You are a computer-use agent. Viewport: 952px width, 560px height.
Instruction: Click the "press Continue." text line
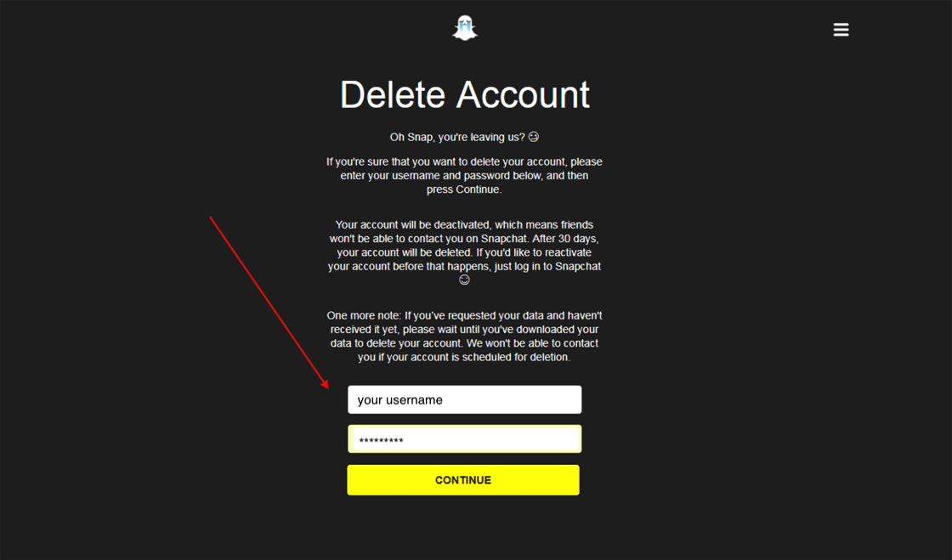coord(464,189)
